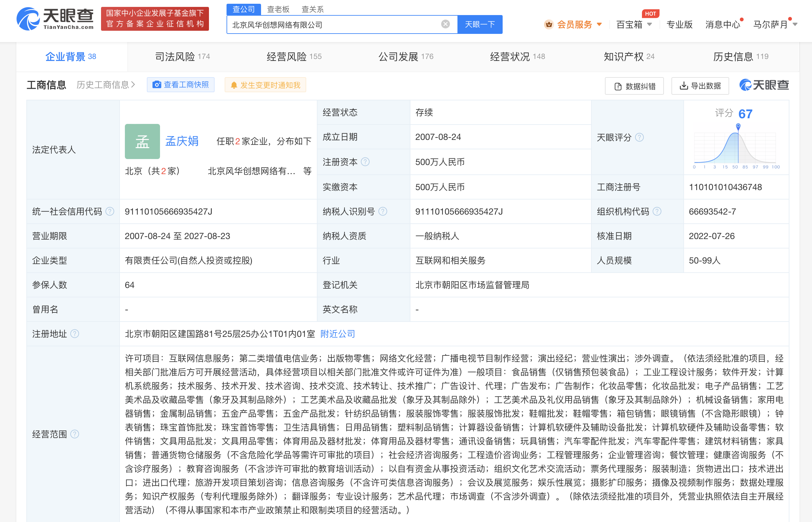Click 存续 operating status value
The width and height of the screenshot is (812, 522).
[424, 113]
